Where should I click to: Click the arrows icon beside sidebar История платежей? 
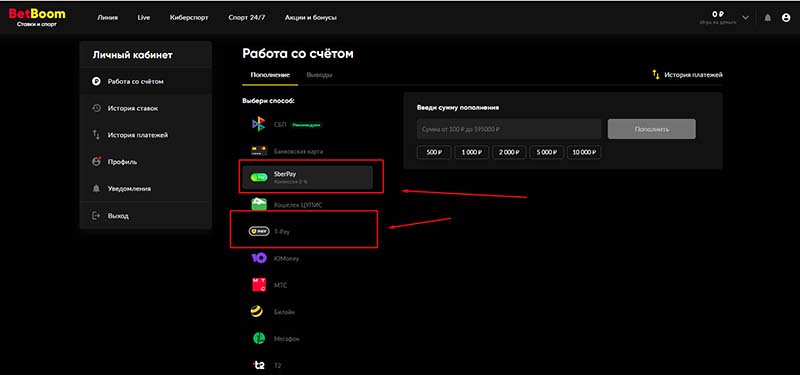96,135
